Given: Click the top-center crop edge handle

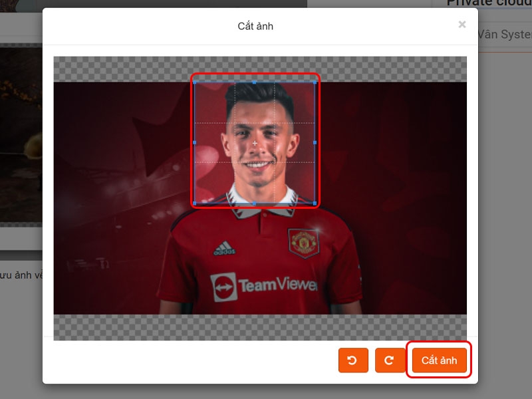Looking at the screenshot, I should point(255,82).
